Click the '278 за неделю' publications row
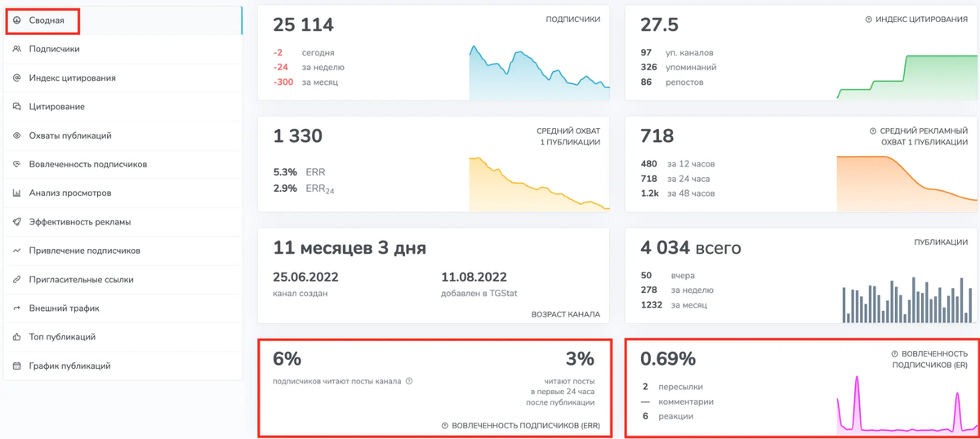The image size is (980, 439). click(677, 290)
